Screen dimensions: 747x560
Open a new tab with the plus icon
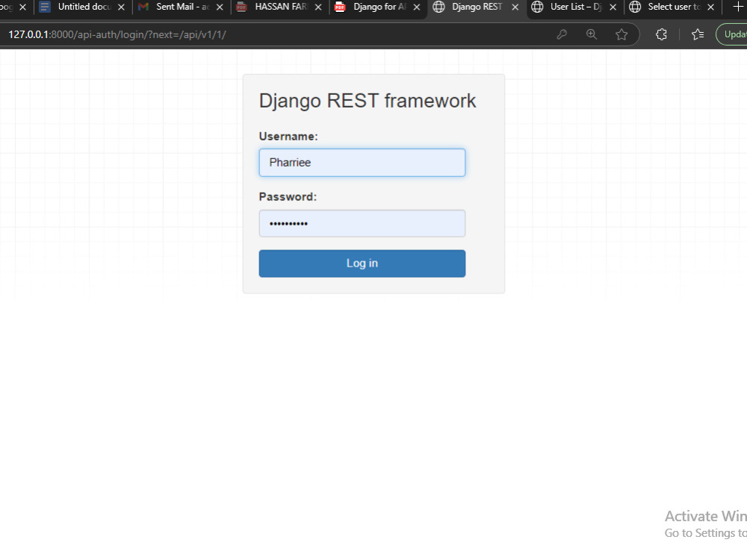tap(737, 7)
